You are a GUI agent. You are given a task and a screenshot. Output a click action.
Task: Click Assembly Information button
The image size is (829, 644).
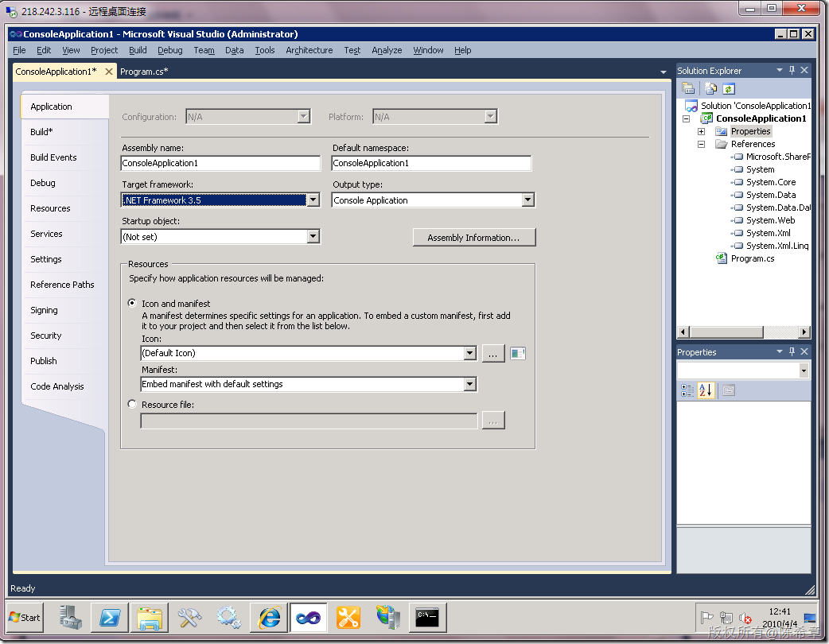473,238
